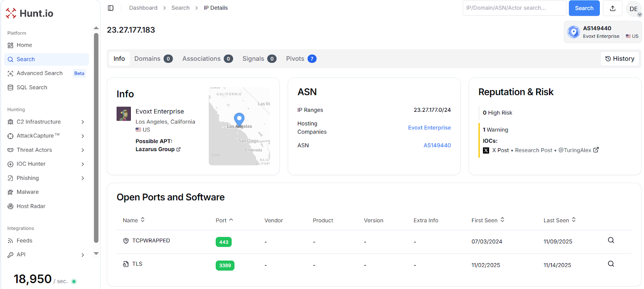Open the @TuringAlex external link icon

[596, 150]
